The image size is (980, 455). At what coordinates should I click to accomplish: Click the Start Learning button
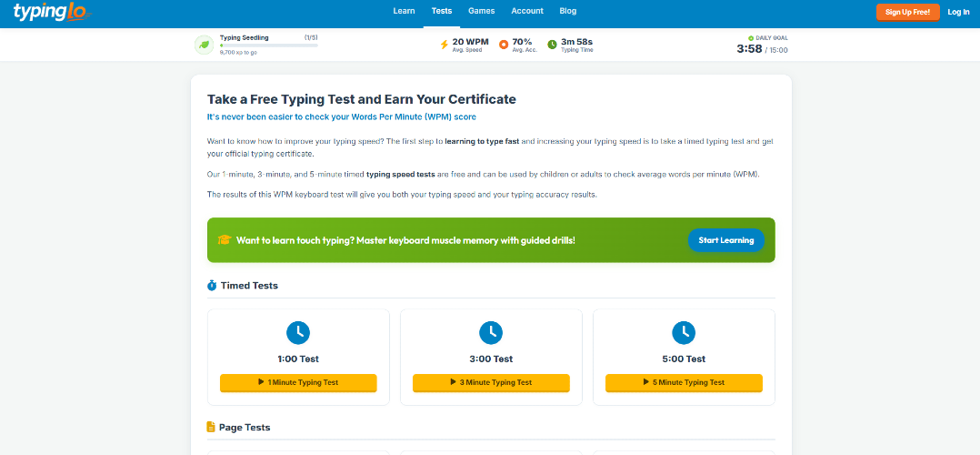click(726, 240)
